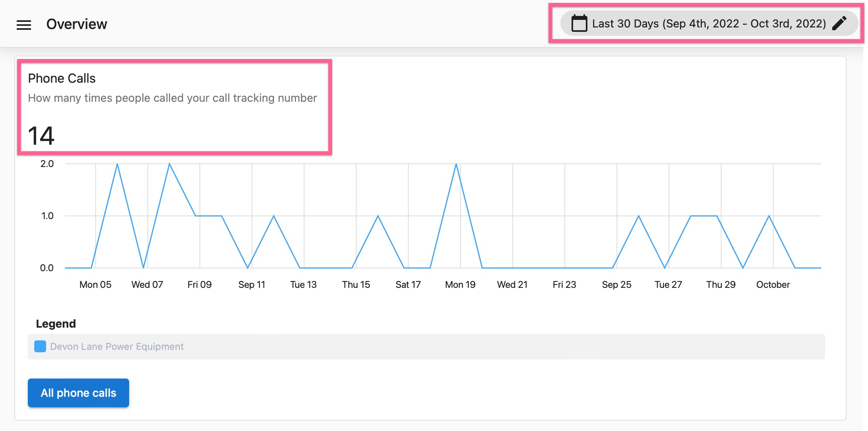The width and height of the screenshot is (868, 431).
Task: Click the October axis label
Action: click(x=773, y=285)
